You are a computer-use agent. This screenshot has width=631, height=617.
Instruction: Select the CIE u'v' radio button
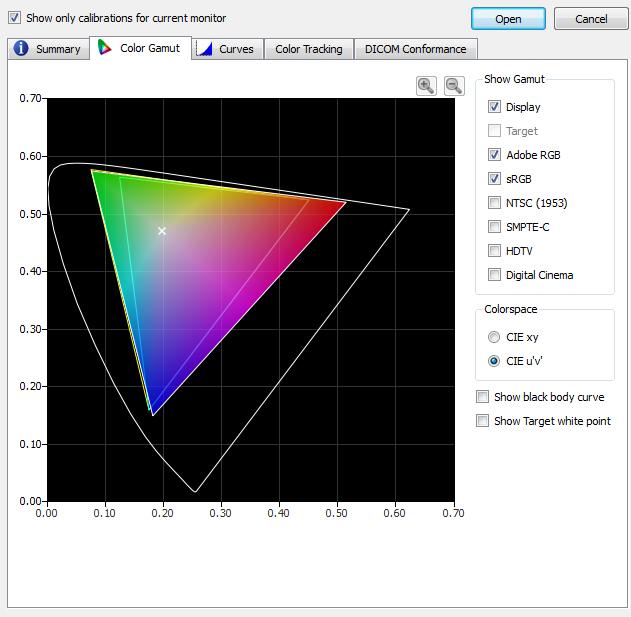tap(494, 361)
